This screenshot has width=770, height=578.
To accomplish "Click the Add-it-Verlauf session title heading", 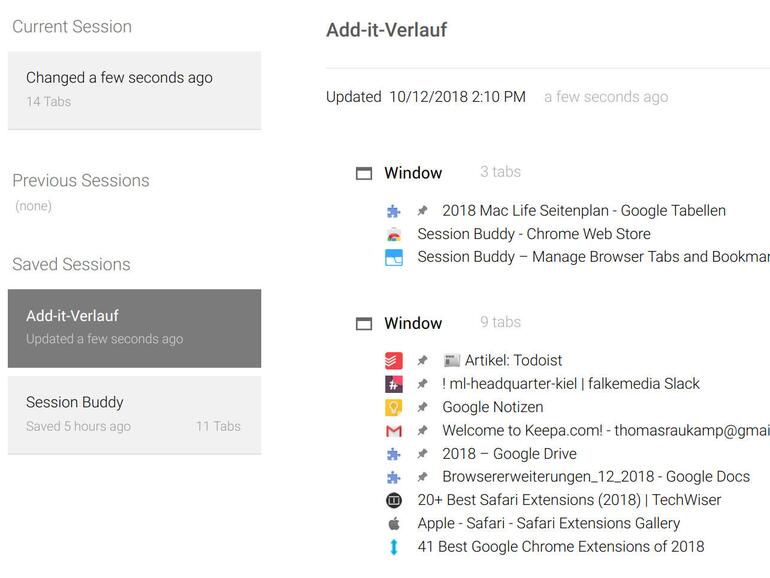I will 386,30.
